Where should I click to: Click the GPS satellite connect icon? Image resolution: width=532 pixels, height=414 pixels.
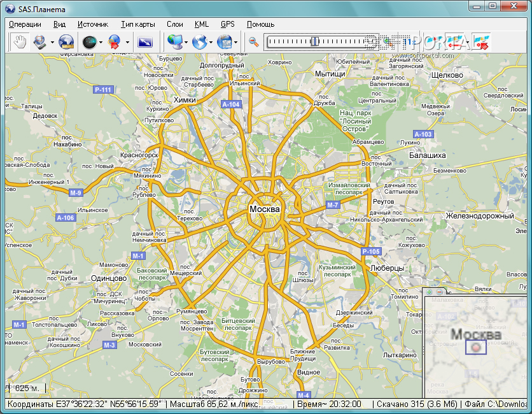click(x=436, y=42)
